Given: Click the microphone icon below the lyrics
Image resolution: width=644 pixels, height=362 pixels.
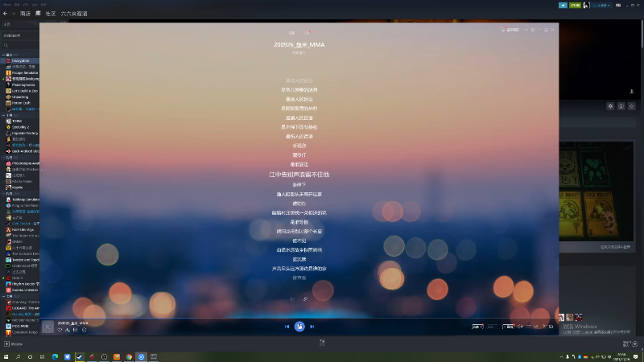Looking at the screenshot, I should (305, 299).
